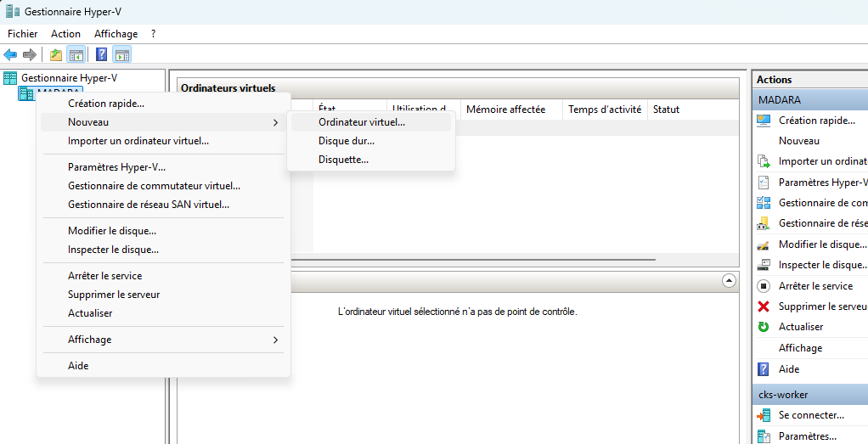Screen dimensions: 868x444
Task: Collapse checkpoints pane with round chevron button
Action: tap(729, 281)
